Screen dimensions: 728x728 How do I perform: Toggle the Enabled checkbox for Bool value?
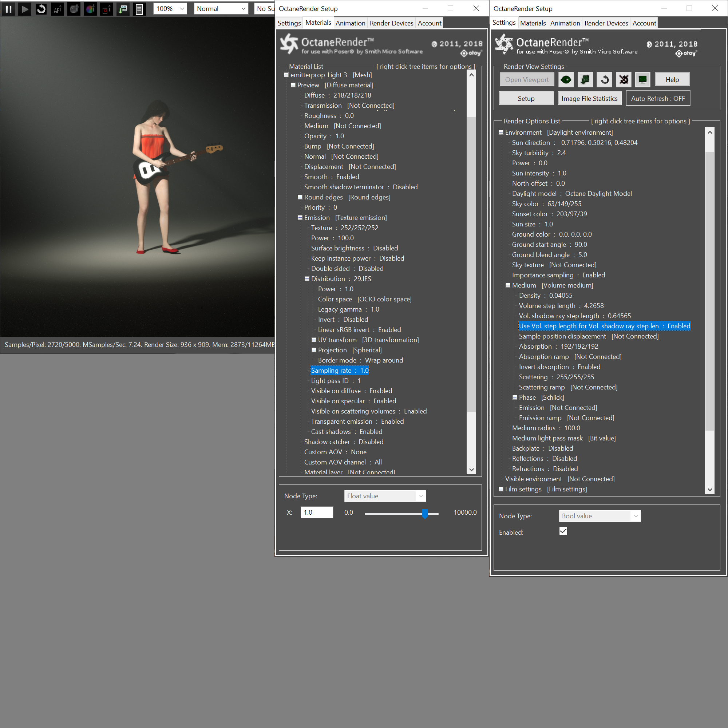point(563,531)
